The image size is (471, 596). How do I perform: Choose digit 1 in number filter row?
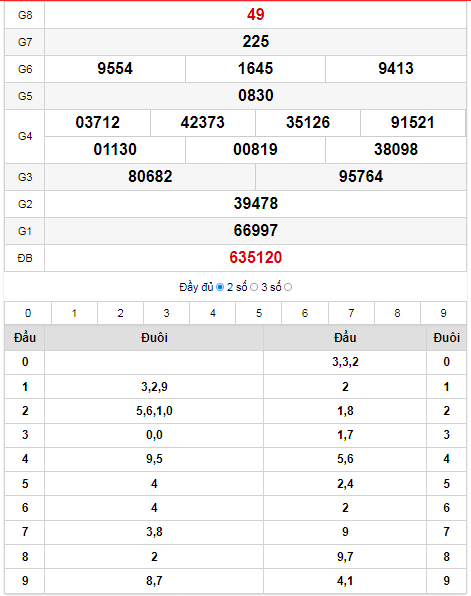click(x=74, y=313)
